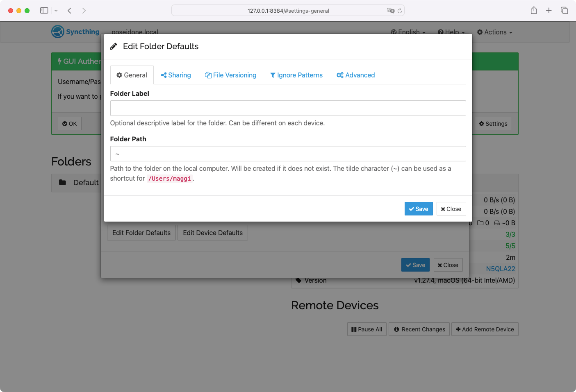Switch to the Sharing tab
This screenshot has width=576, height=392.
point(176,75)
